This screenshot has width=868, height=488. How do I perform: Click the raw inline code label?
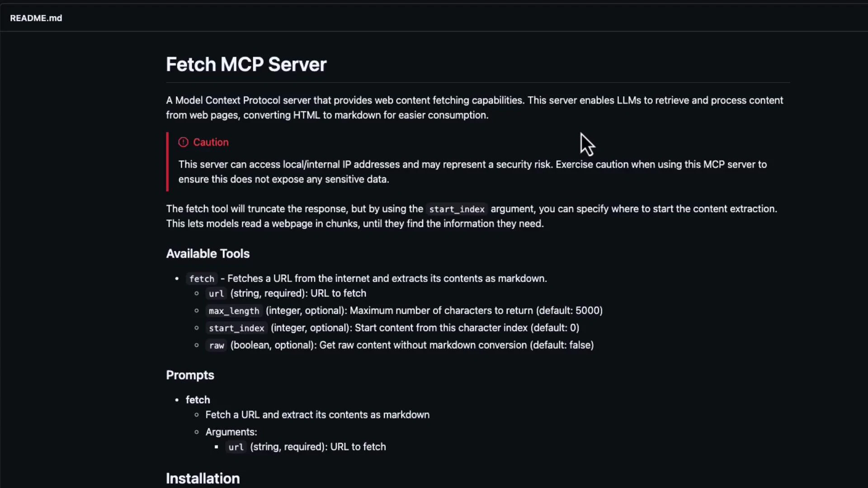pos(217,346)
